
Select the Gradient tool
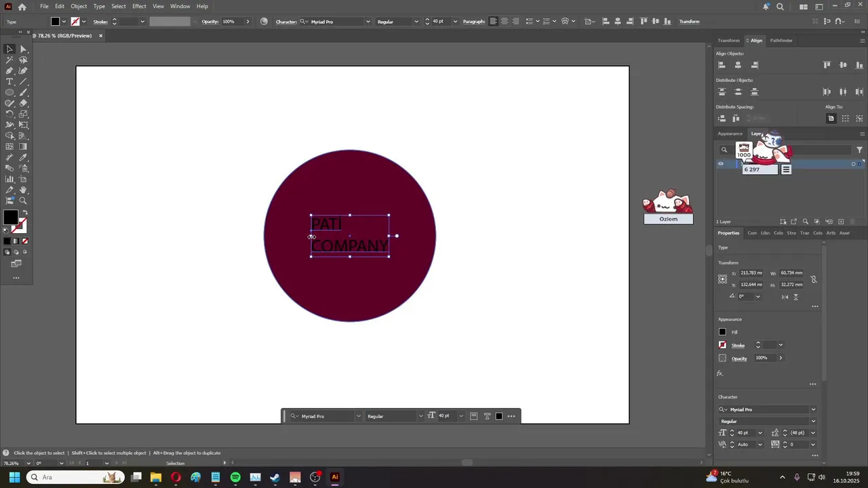pyautogui.click(x=23, y=146)
